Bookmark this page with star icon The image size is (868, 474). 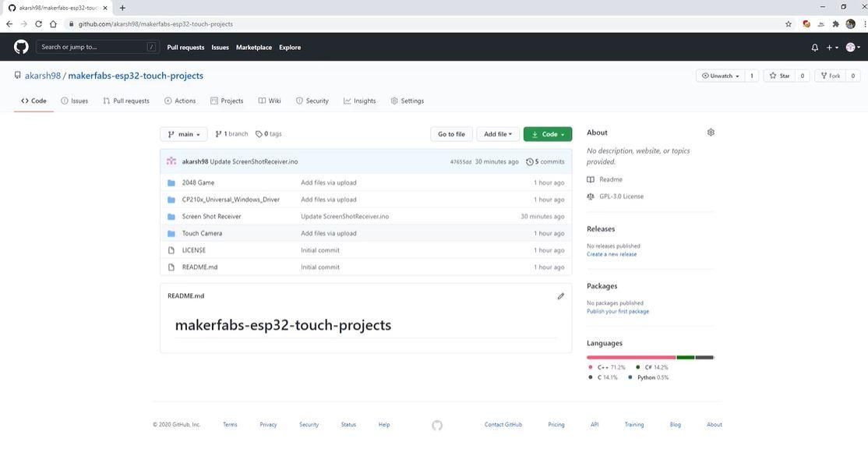[x=789, y=24]
